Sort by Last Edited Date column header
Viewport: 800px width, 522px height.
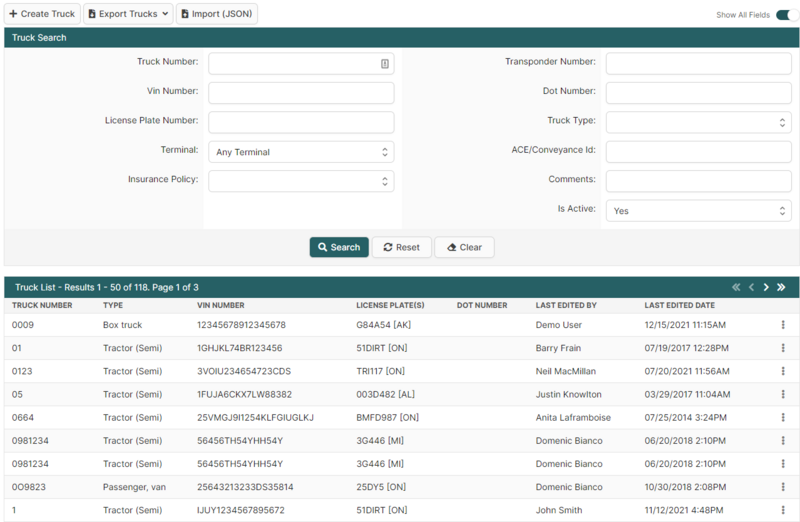[x=679, y=305]
